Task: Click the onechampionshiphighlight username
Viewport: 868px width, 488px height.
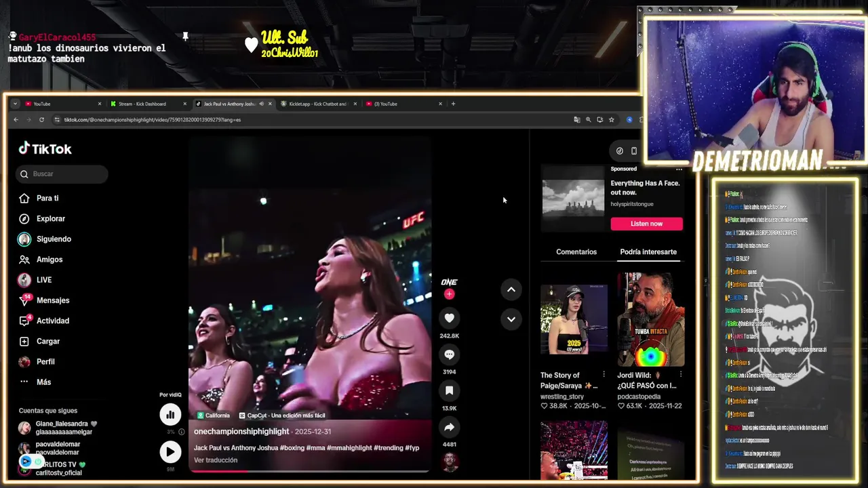Action: point(241,431)
